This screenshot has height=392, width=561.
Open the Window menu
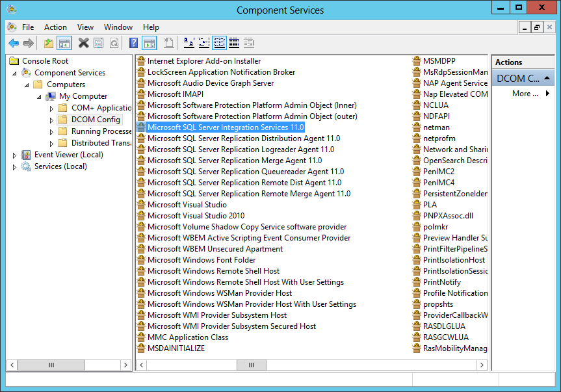pos(118,27)
